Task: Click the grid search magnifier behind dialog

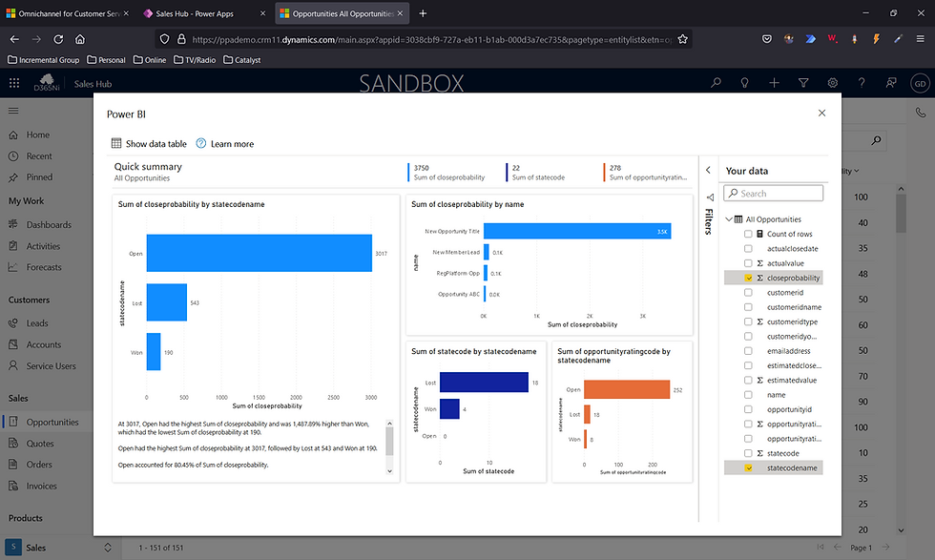Action: point(876,140)
